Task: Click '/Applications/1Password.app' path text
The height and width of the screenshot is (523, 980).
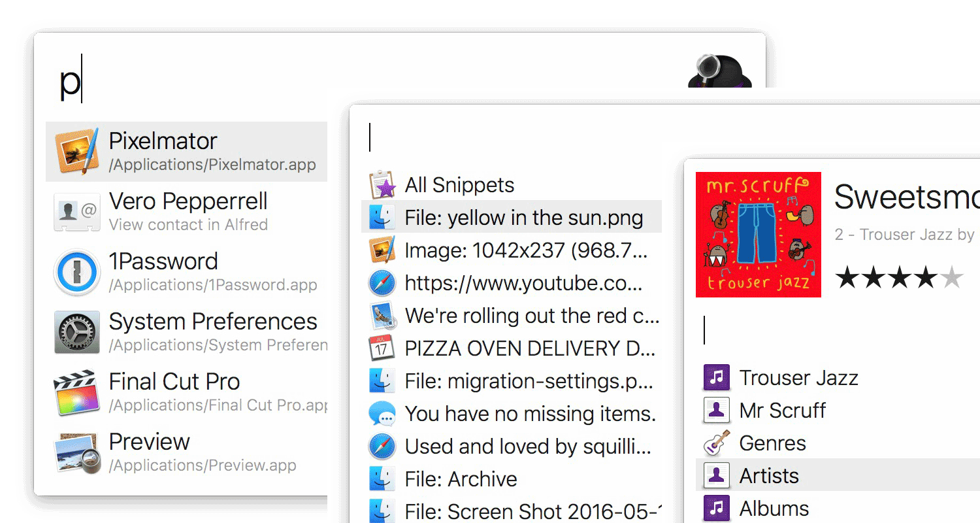Action: (x=213, y=285)
